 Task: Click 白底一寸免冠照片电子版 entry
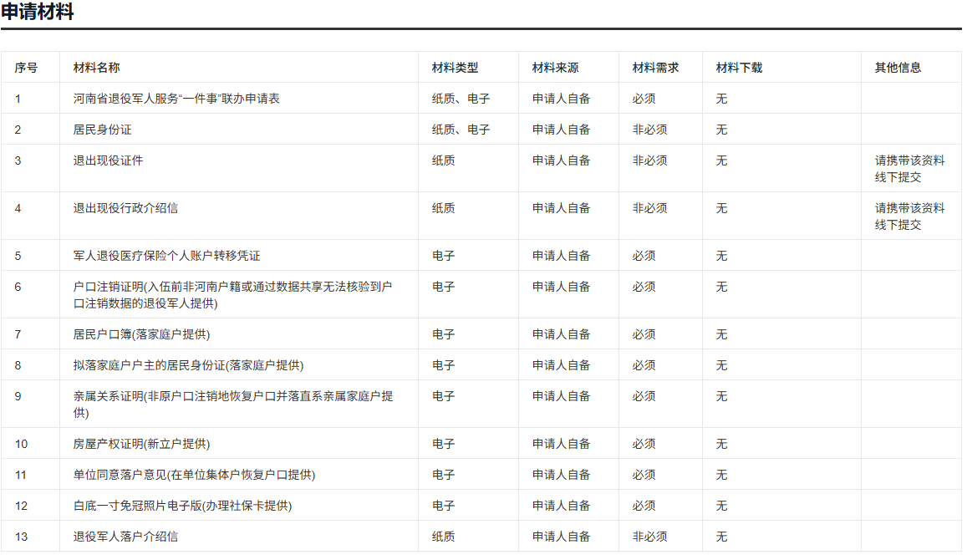click(182, 506)
